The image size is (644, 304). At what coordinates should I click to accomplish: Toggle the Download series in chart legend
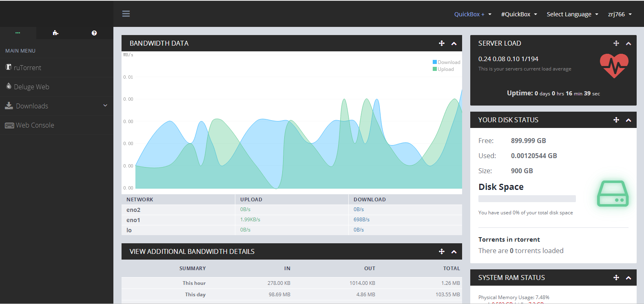(447, 62)
